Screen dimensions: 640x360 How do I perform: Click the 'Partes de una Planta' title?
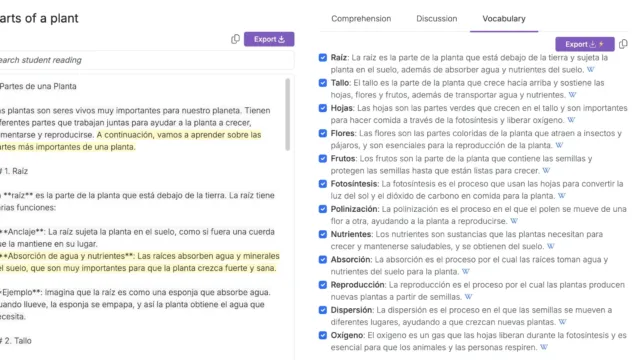click(x=38, y=87)
